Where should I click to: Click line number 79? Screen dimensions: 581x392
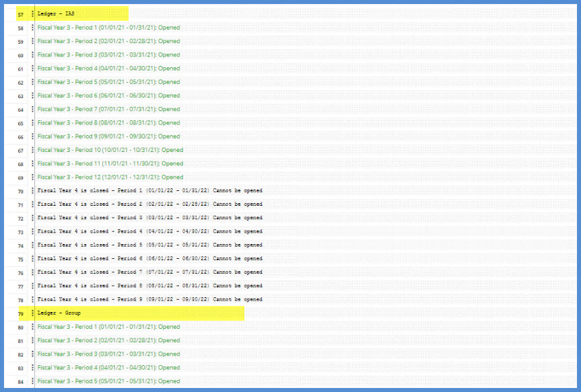click(21, 313)
